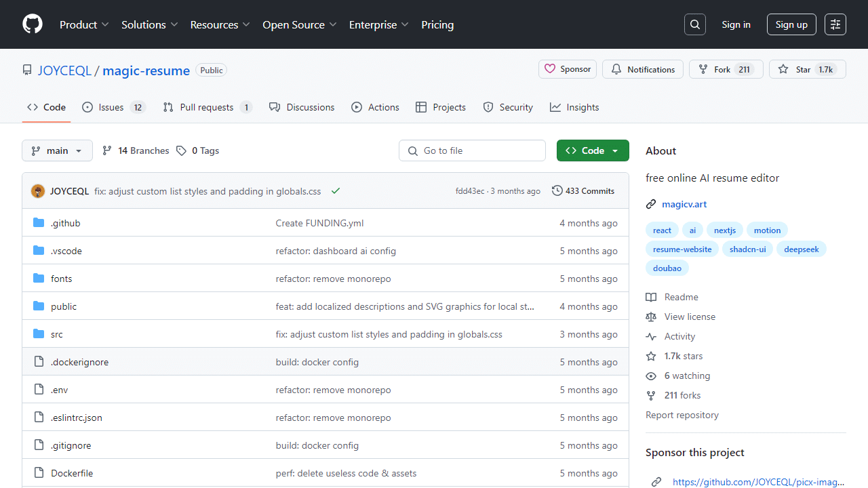Switch to the Code tab
Screen dimensions: 868x488
[x=46, y=107]
